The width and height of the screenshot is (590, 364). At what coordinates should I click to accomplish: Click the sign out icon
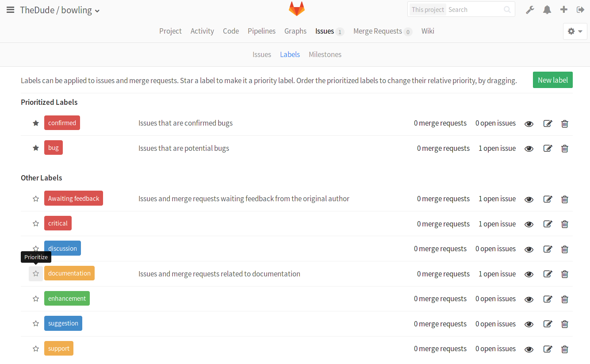tap(580, 10)
